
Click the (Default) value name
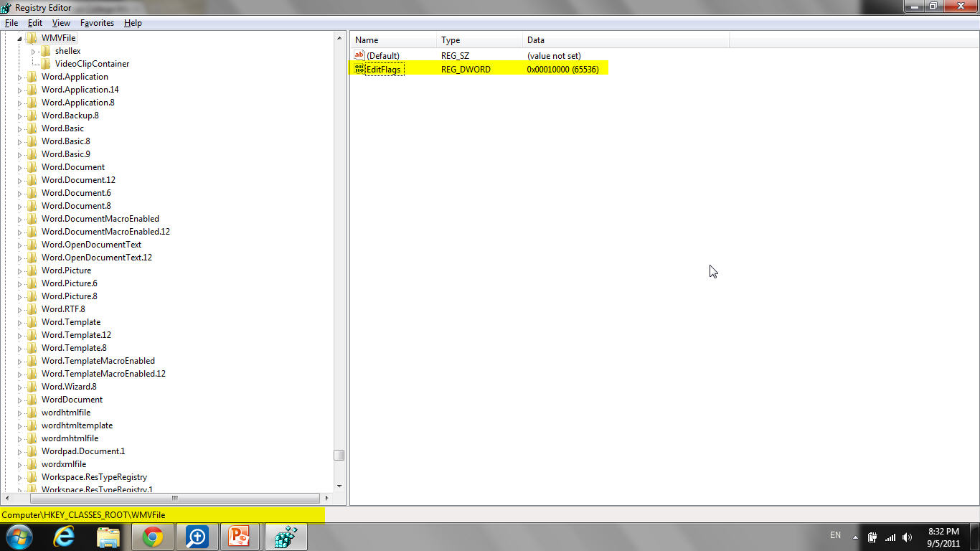[383, 56]
